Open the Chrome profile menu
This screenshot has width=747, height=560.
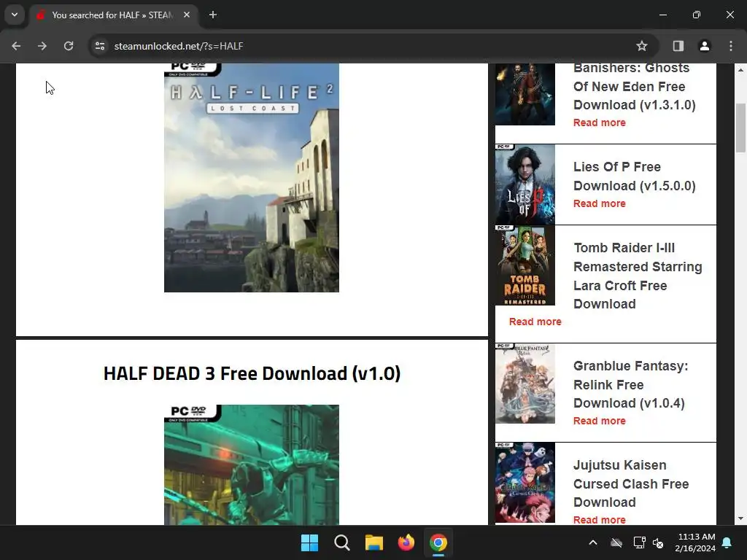(x=704, y=46)
